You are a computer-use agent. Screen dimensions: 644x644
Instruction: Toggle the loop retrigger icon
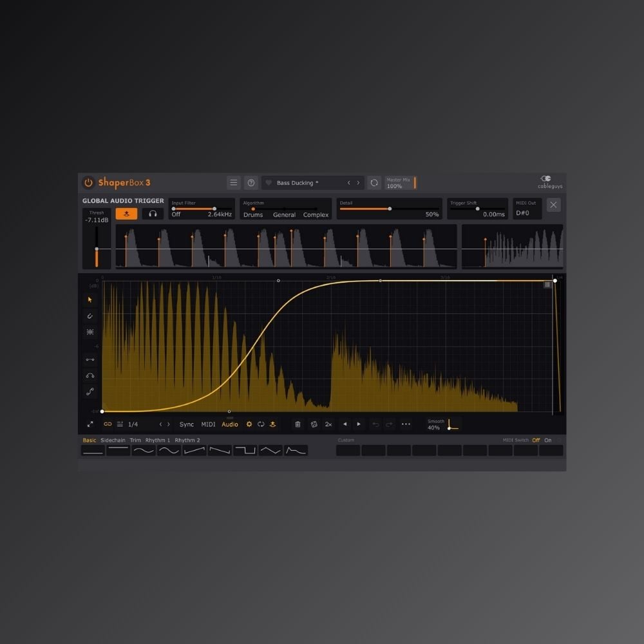click(x=261, y=424)
